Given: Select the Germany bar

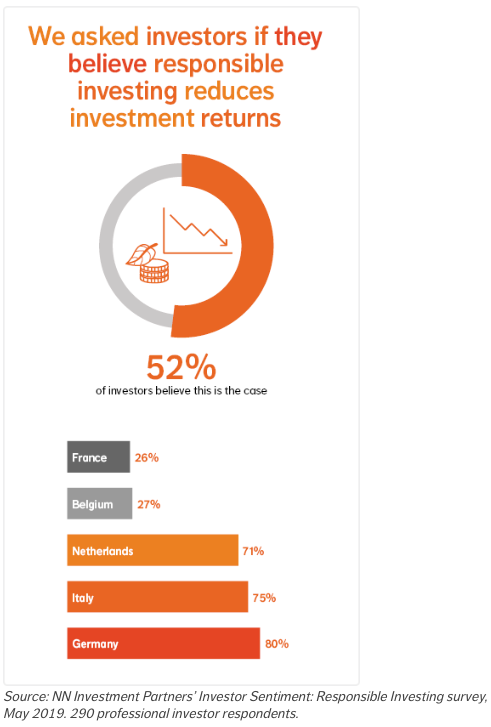Looking at the screenshot, I should pos(164,644).
